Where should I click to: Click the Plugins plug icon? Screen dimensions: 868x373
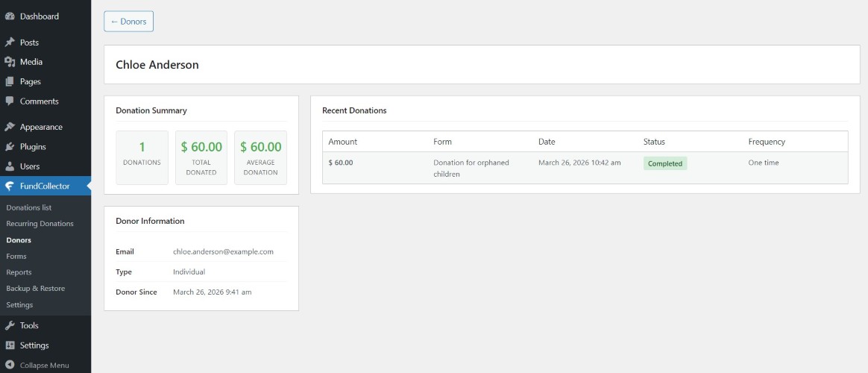pyautogui.click(x=10, y=147)
